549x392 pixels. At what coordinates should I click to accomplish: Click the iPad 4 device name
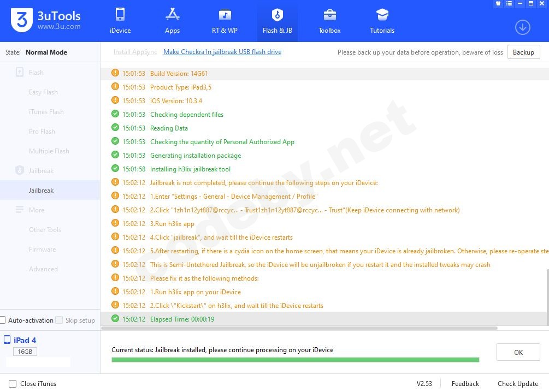coord(25,340)
